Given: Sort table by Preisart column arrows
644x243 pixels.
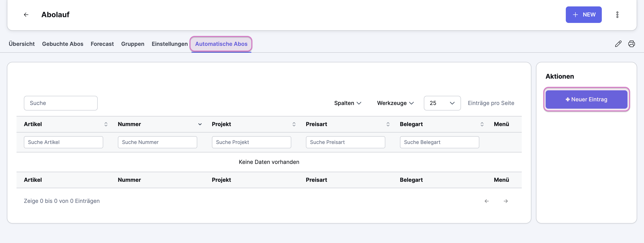Looking at the screenshot, I should pyautogui.click(x=388, y=124).
